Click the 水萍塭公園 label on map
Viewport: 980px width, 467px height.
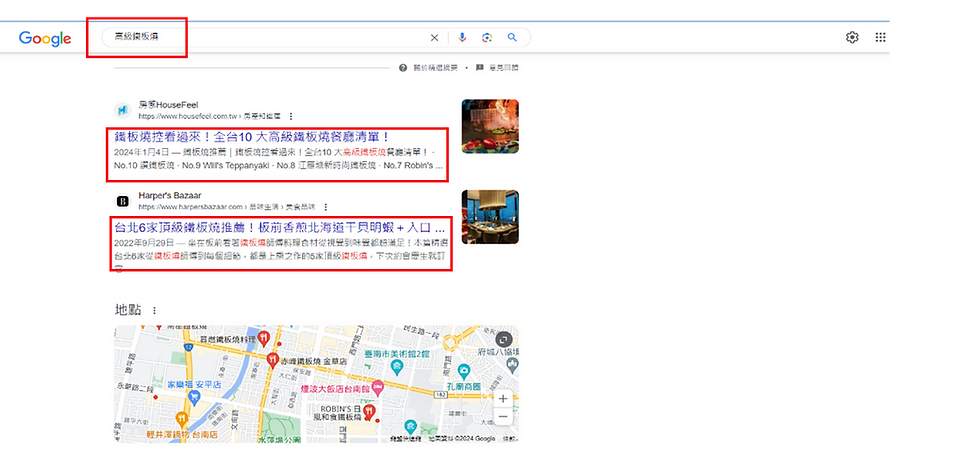pos(280,439)
